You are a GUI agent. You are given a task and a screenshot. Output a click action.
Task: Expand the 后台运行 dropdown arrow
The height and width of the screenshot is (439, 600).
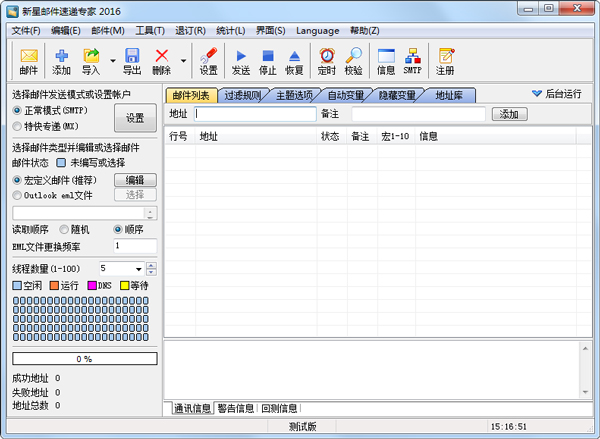pos(536,94)
